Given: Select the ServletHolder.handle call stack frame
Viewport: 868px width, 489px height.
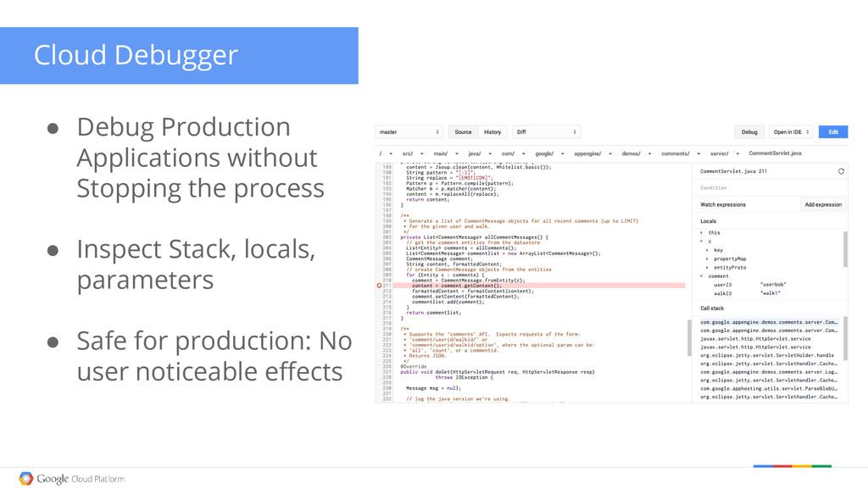Looking at the screenshot, I should click(x=769, y=355).
